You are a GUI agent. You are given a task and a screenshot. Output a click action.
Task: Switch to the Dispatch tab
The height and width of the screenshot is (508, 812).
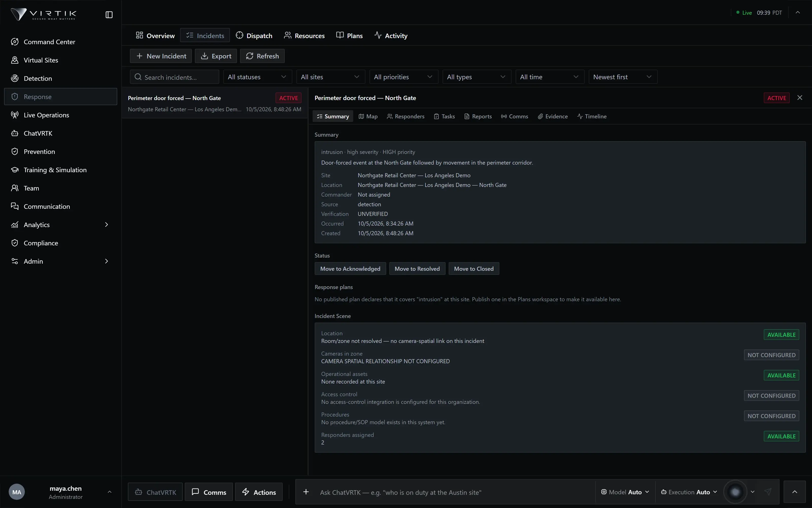tap(254, 36)
